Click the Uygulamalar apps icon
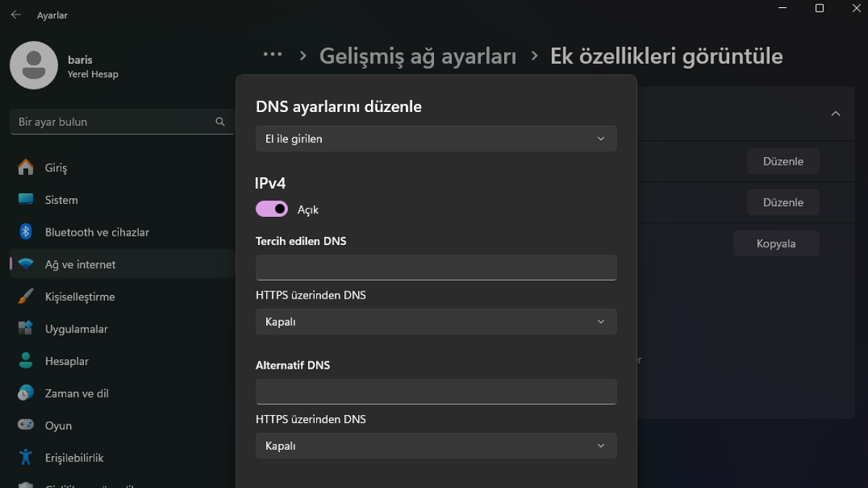868x488 pixels. 24,328
